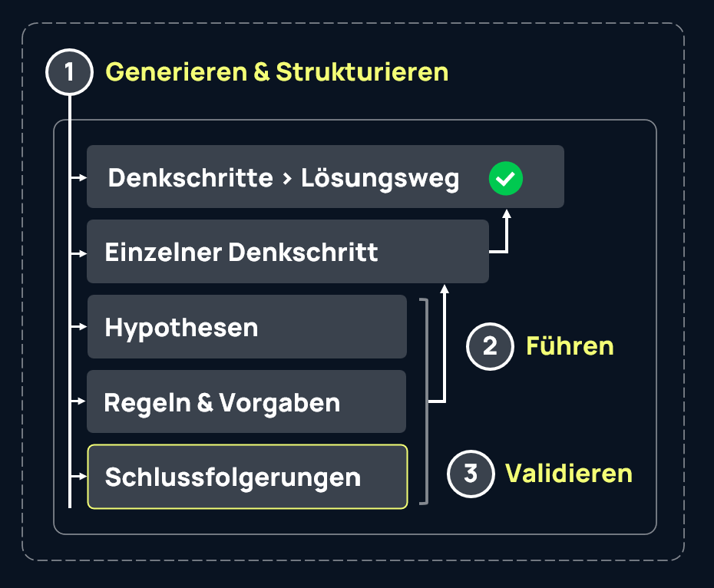
Task: Select the Einzelner Denkschritt box
Action: coord(287,252)
